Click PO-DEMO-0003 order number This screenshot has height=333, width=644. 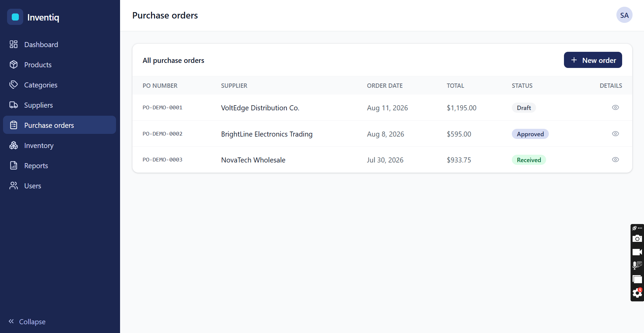[x=162, y=160]
